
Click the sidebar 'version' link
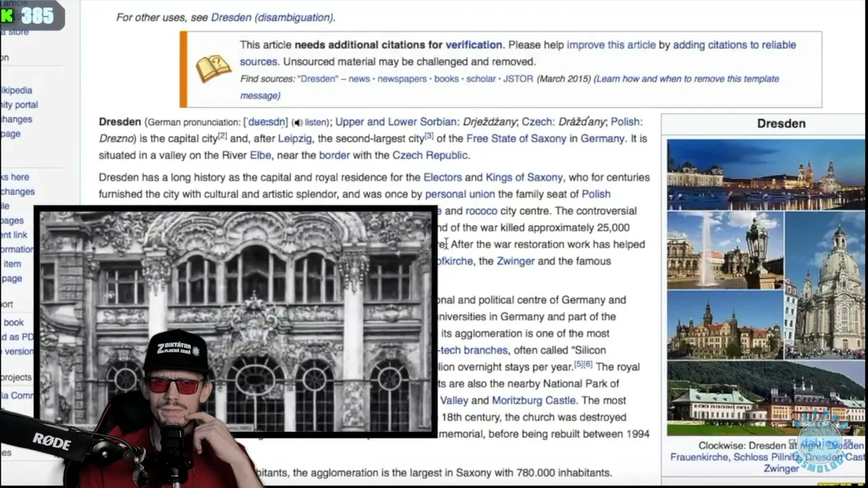coord(18,351)
